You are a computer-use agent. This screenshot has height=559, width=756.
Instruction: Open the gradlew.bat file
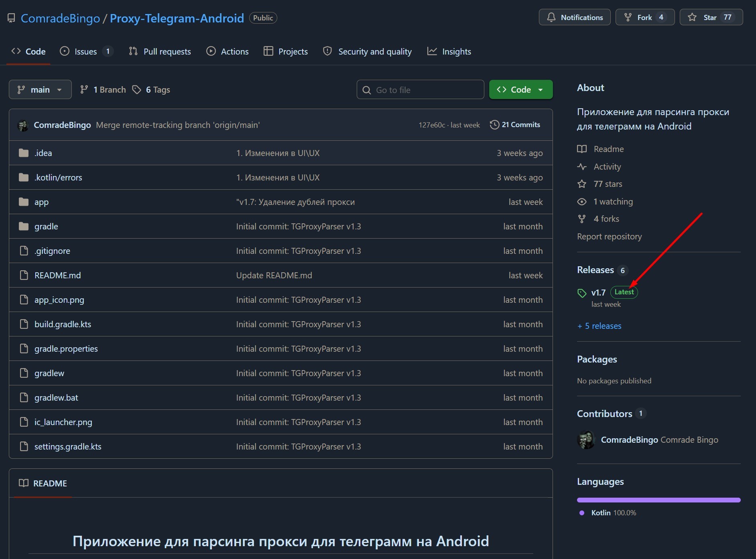(56, 397)
